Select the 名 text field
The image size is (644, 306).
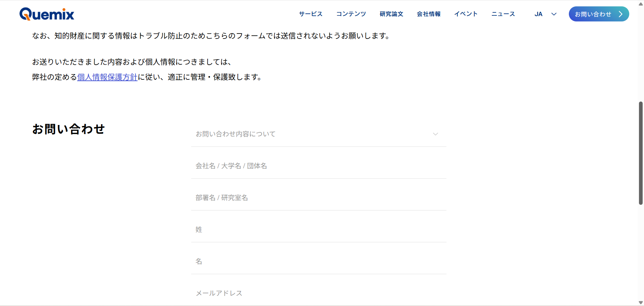pos(319,261)
